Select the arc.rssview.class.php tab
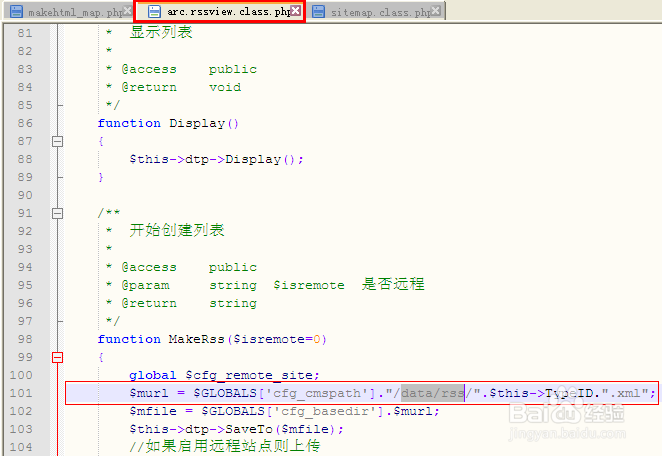The height and width of the screenshot is (456, 662). [220, 11]
